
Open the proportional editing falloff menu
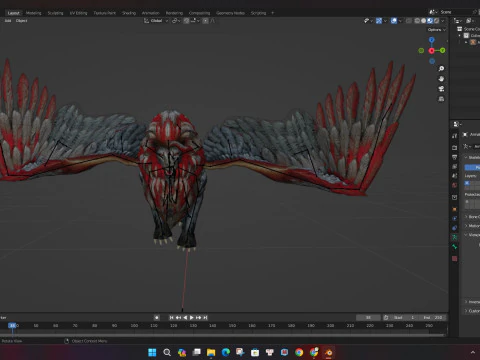point(213,21)
